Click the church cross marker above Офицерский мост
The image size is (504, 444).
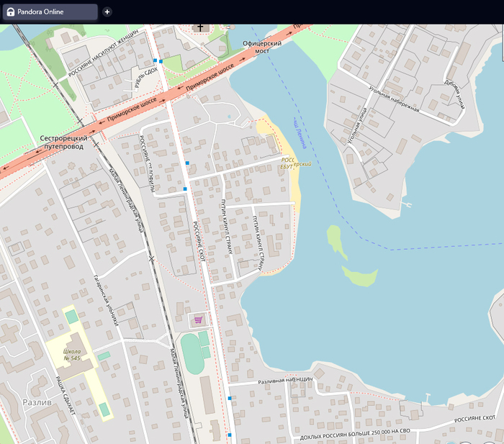[200, 27]
